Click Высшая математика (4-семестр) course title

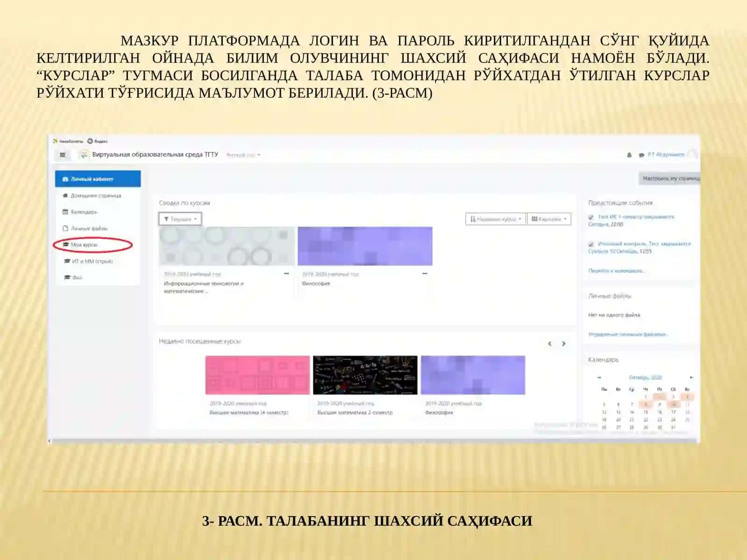click(249, 413)
